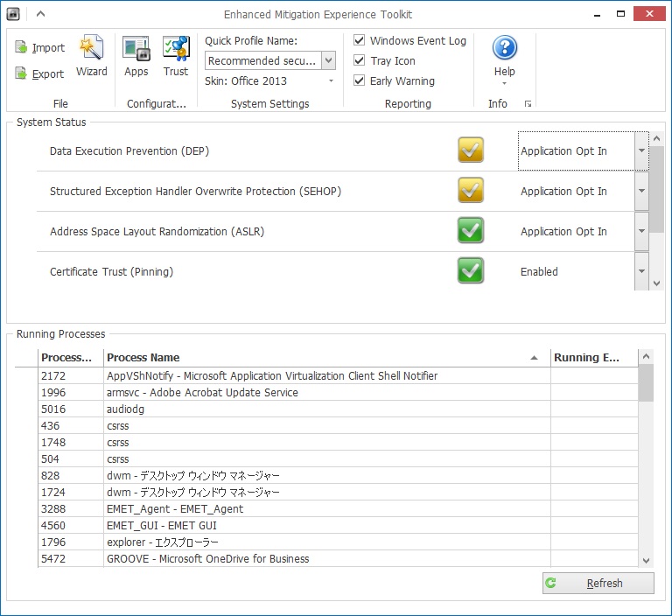Select the audiodg process row

click(x=338, y=409)
